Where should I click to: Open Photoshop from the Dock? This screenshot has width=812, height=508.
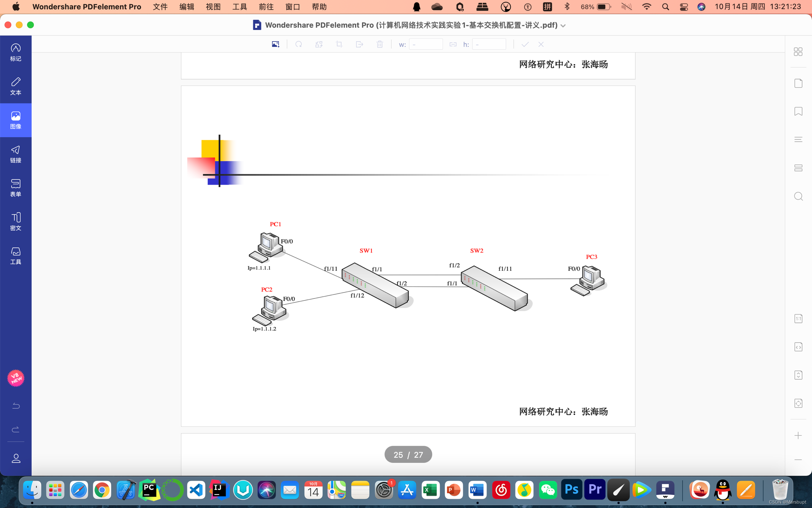[571, 490]
